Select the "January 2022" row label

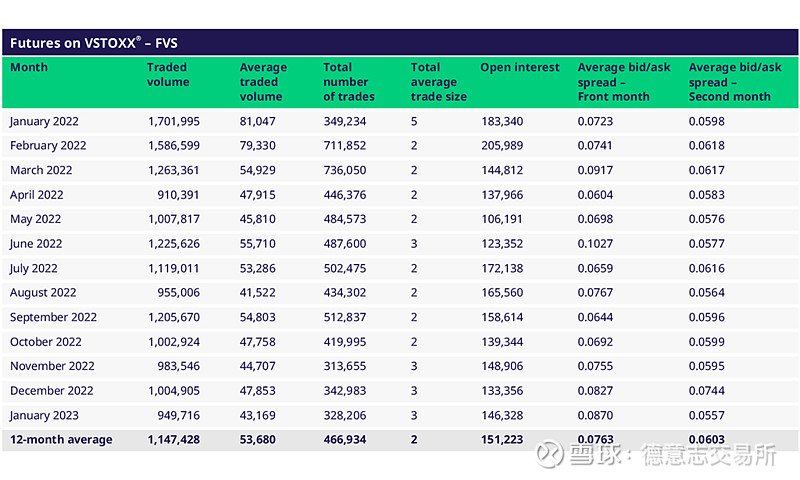(x=46, y=121)
